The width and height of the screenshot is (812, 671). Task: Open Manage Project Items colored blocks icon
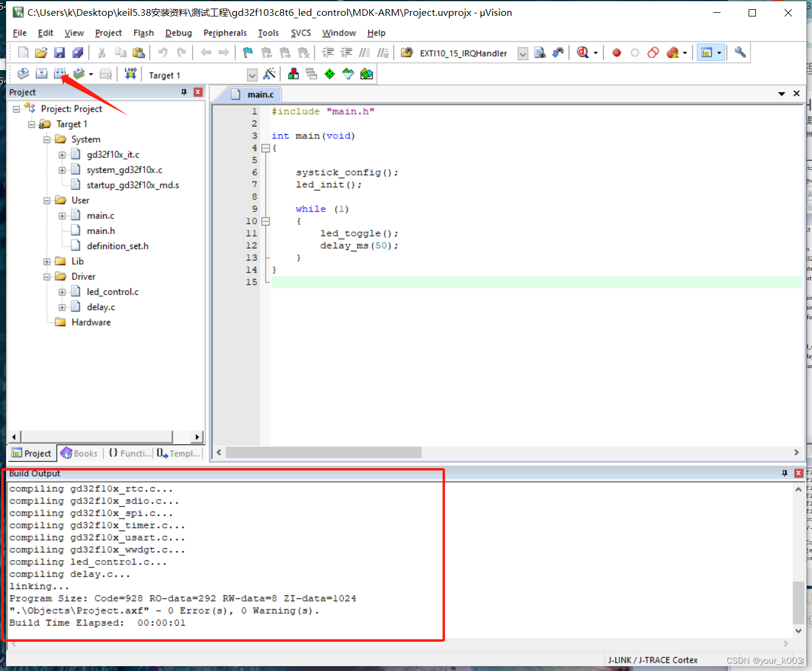pyautogui.click(x=293, y=74)
